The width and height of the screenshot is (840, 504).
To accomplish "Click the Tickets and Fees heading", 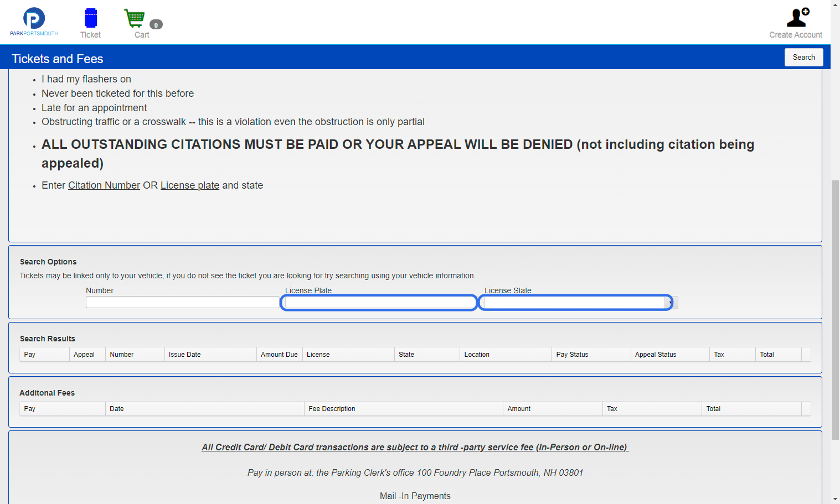I will point(58,59).
